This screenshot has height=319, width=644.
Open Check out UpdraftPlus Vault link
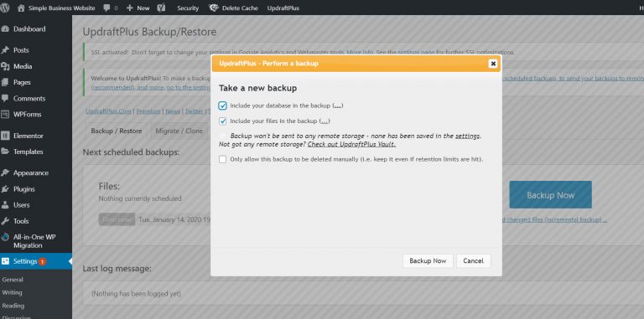352,144
